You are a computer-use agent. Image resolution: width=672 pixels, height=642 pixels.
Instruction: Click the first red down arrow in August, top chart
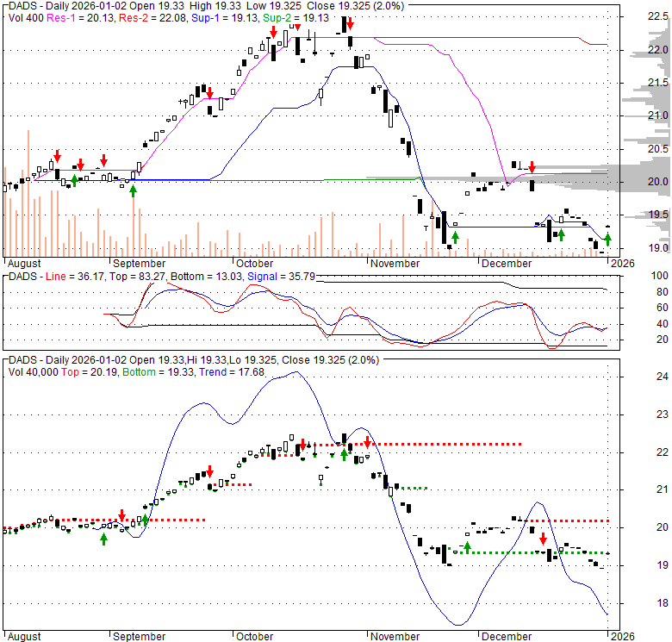(57, 156)
